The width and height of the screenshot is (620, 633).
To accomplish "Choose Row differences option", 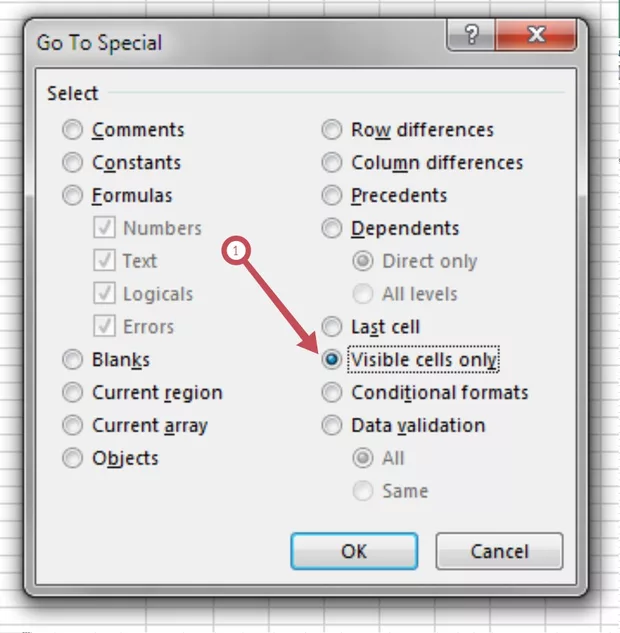I will point(332,130).
